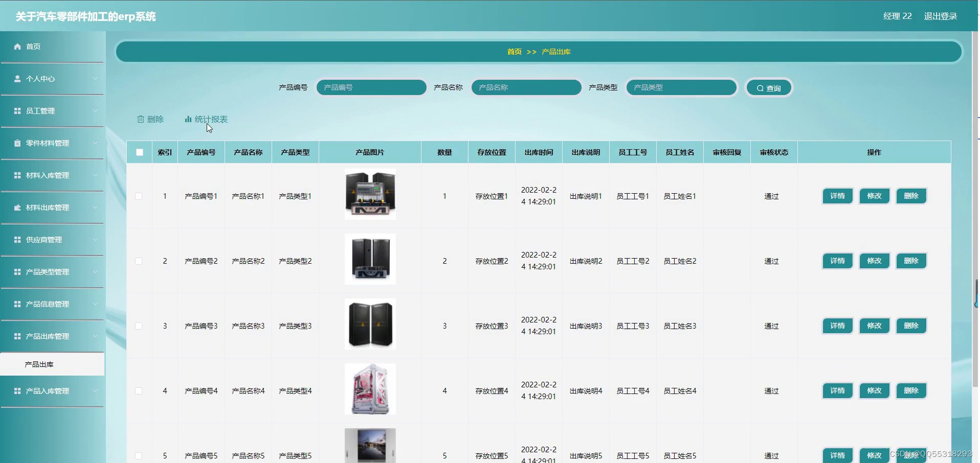Click the clipboard icon beside 零件材料管理
This screenshot has width=980, height=463.
pos(17,143)
